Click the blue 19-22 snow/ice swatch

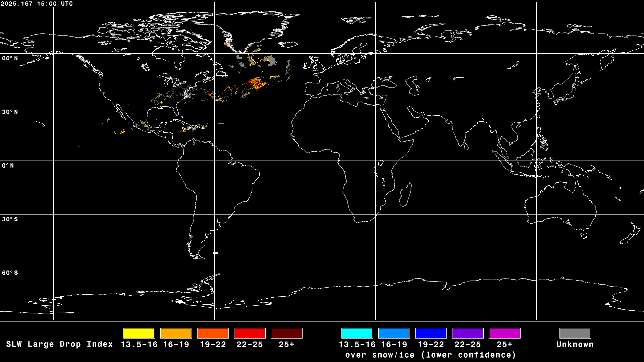point(431,333)
